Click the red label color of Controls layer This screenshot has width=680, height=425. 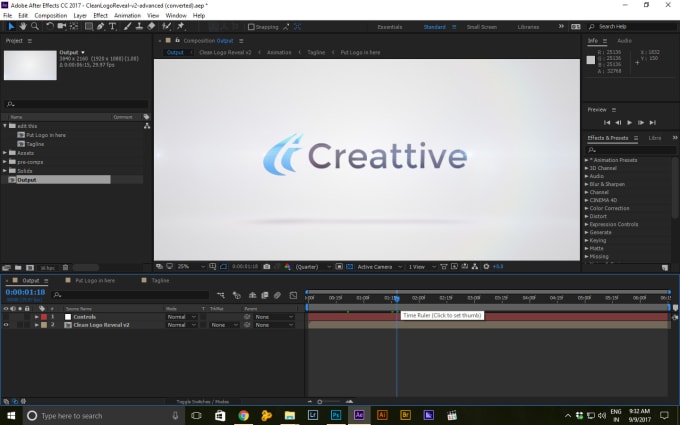[44, 317]
